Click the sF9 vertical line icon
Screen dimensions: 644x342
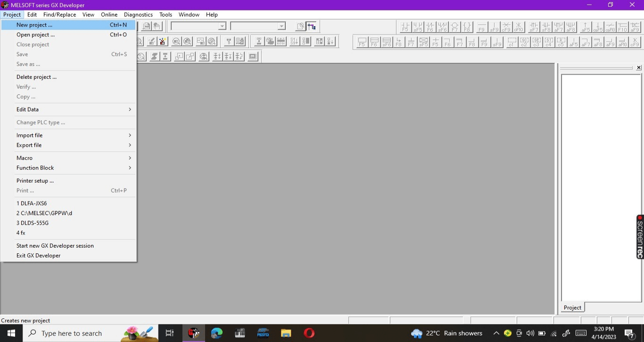click(x=494, y=26)
